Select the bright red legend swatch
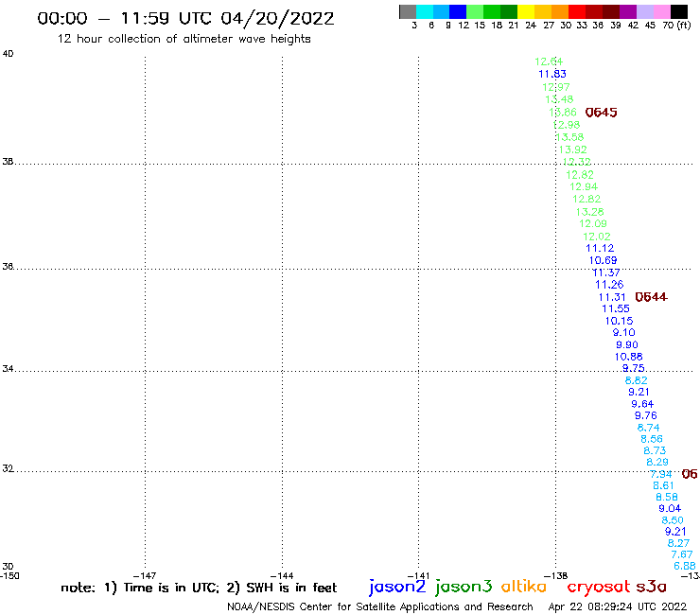The width and height of the screenshot is (700, 615). 576,11
